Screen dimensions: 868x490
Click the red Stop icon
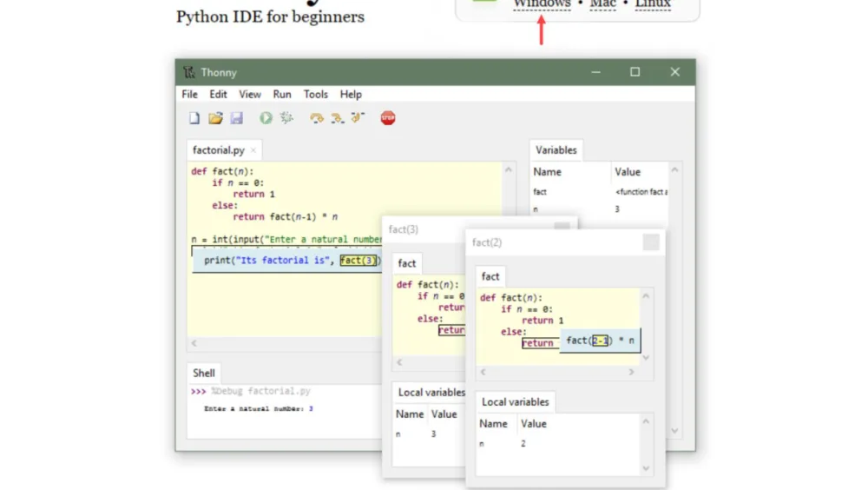(388, 117)
